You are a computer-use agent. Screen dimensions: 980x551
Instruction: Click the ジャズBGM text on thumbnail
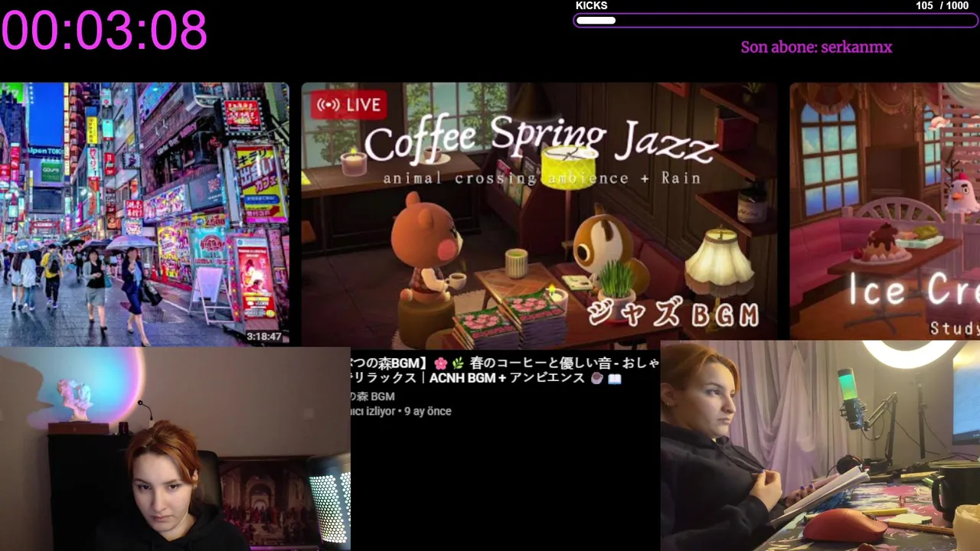tap(672, 314)
